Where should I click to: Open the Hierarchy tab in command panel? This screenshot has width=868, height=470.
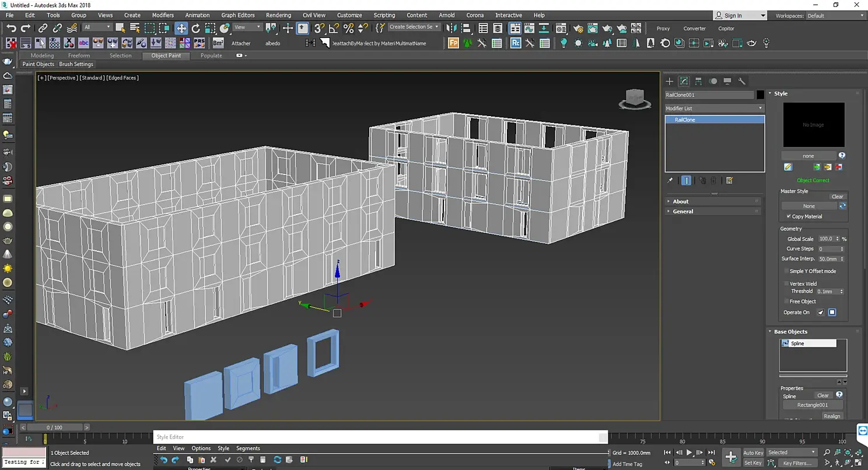698,81
